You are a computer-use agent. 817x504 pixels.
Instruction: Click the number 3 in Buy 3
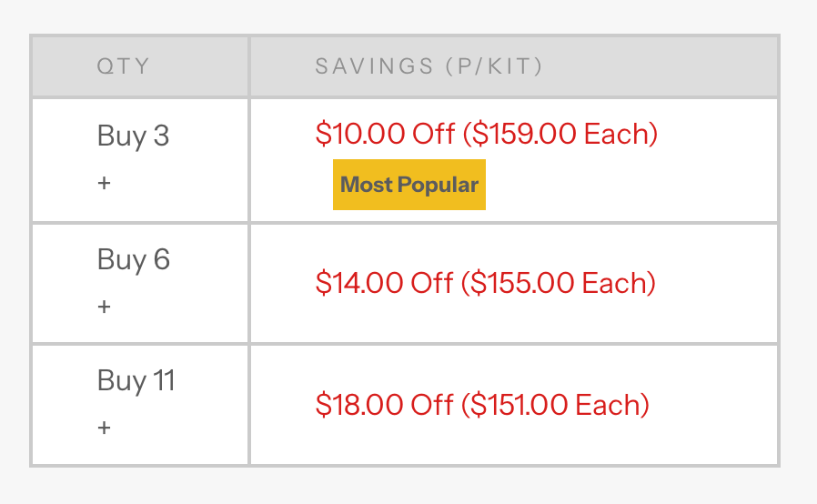pos(161,136)
